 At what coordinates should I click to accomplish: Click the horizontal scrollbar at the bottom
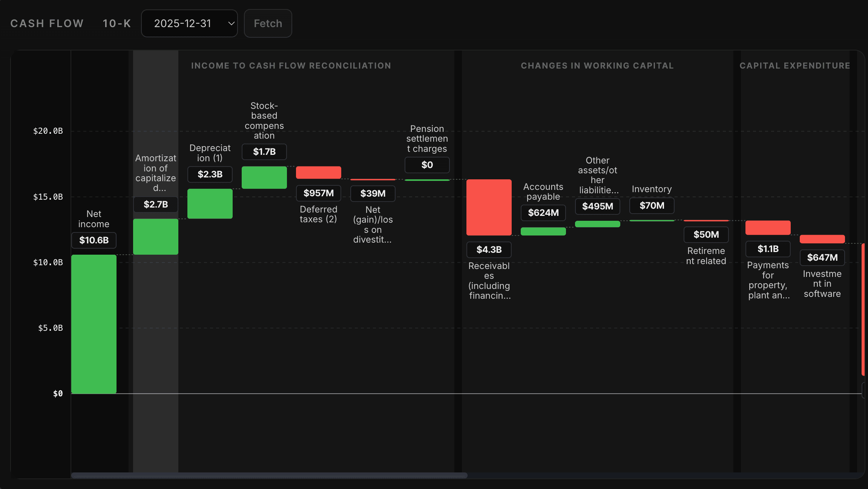click(x=269, y=475)
